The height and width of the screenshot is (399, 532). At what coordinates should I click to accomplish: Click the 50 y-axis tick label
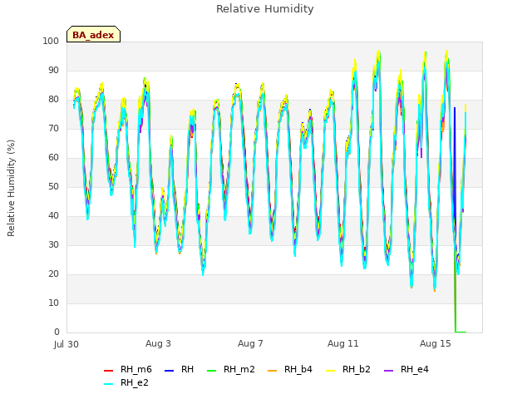(x=53, y=186)
